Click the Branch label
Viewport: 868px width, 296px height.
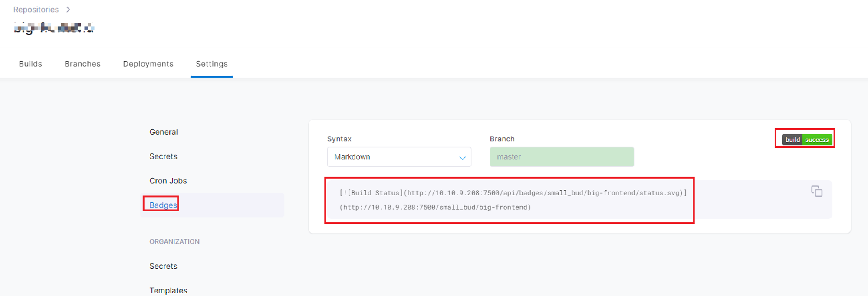tap(502, 139)
